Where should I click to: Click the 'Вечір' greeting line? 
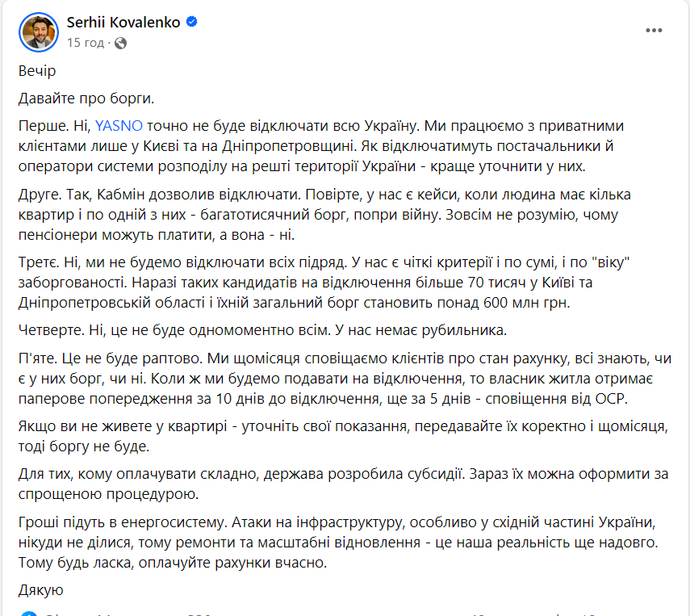point(37,71)
